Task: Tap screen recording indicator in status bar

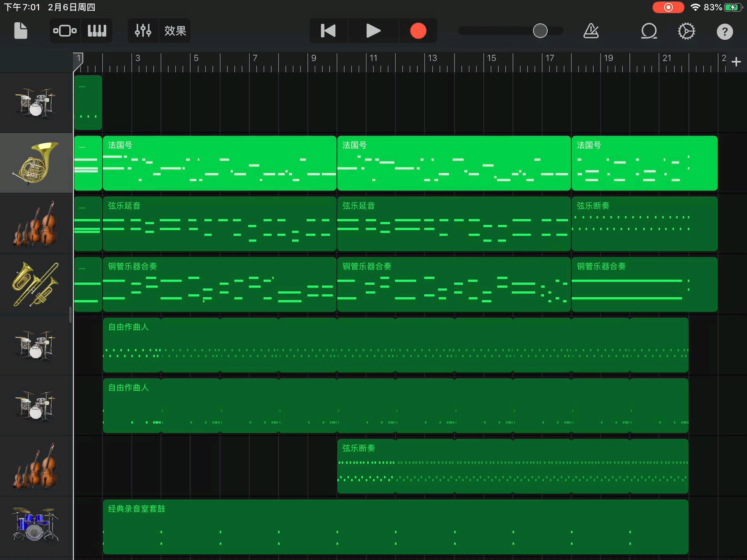Action: 668,7
